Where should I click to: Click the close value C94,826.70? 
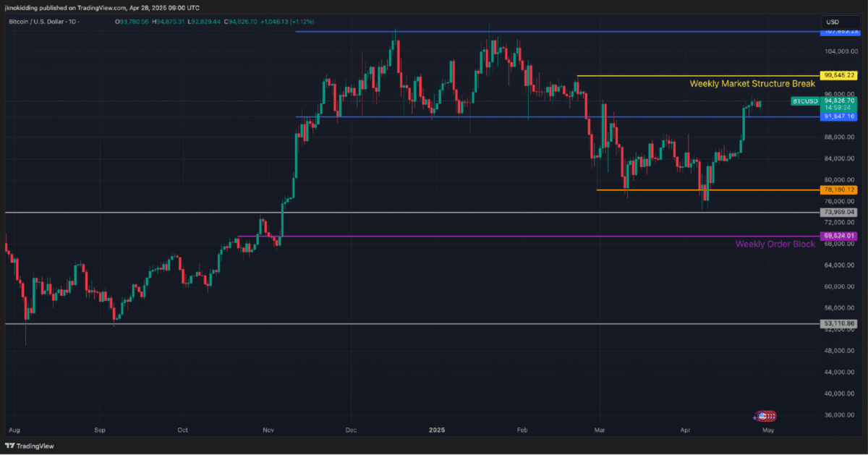[x=240, y=22]
